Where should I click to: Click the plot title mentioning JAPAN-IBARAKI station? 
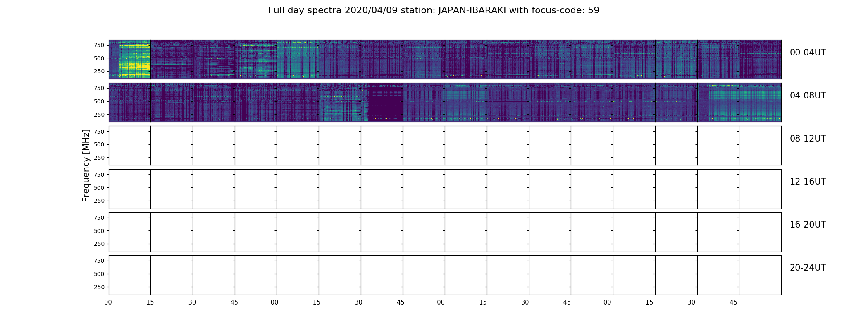pyautogui.click(x=434, y=10)
